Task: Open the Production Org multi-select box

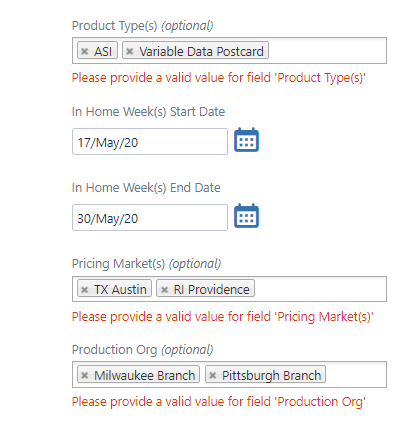Action: coord(356,374)
